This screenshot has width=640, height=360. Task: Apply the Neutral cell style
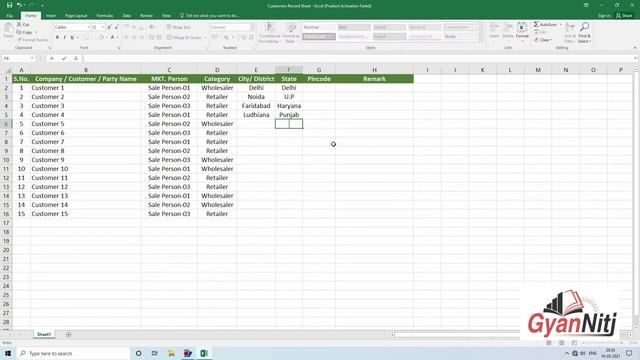[424, 27]
